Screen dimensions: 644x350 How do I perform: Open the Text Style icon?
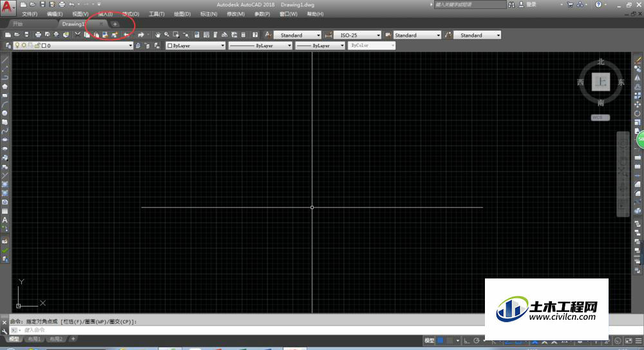[268, 35]
